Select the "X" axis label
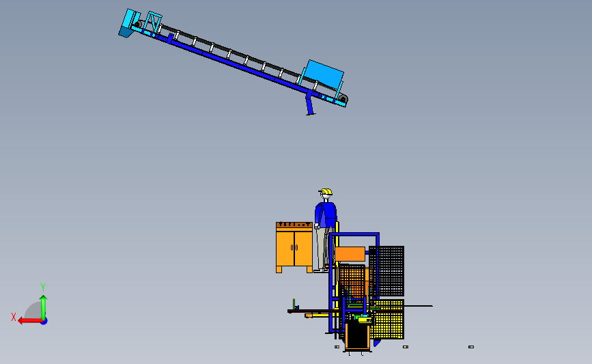Viewport: 592px width, 364px height. [14, 317]
